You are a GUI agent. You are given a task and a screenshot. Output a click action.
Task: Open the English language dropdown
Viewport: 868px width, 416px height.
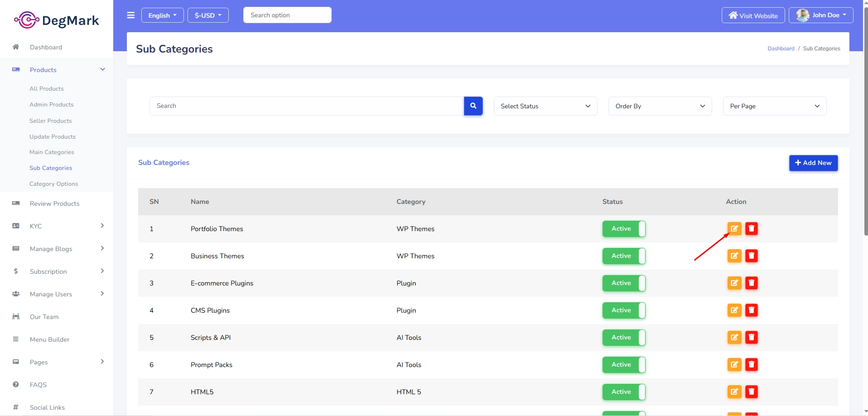click(162, 15)
